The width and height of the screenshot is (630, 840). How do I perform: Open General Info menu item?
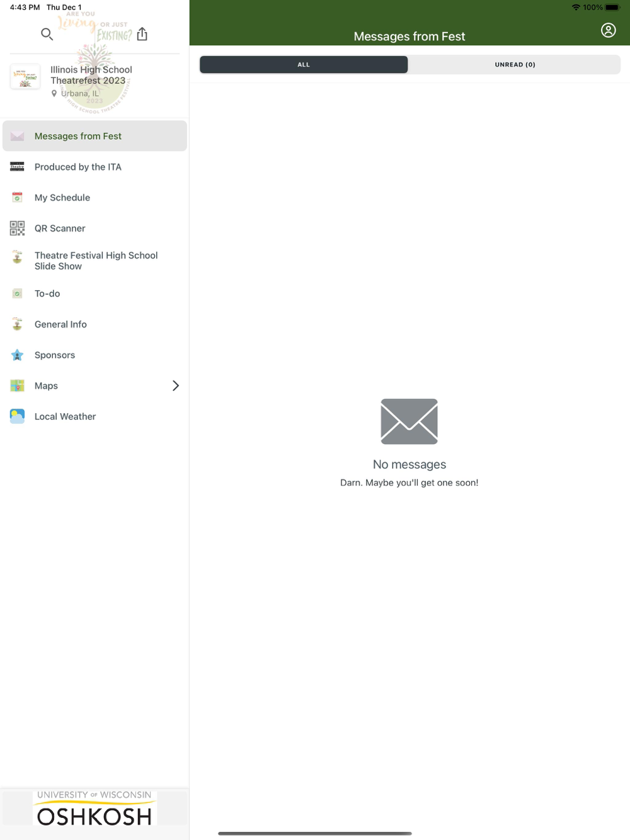(94, 324)
